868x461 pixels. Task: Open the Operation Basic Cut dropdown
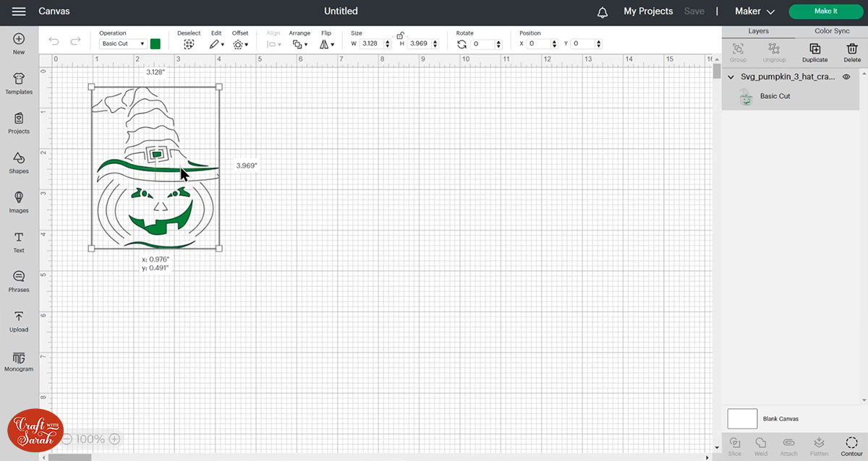coord(122,44)
